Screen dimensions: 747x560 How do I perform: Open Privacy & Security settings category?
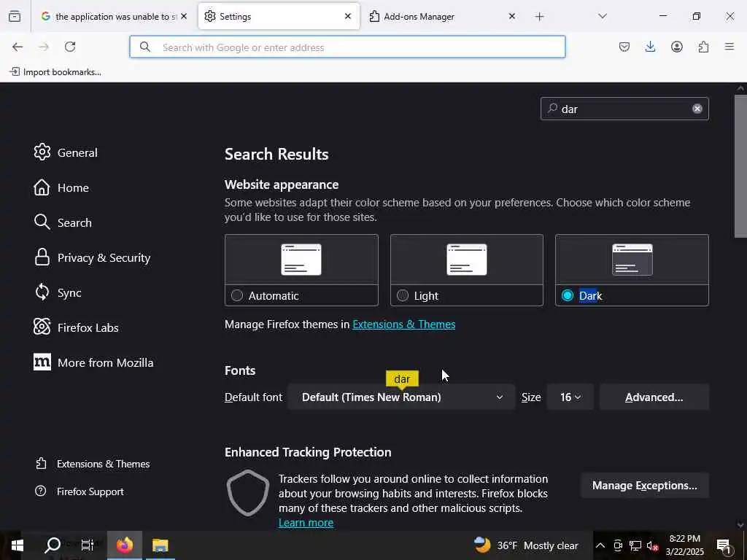click(x=93, y=257)
